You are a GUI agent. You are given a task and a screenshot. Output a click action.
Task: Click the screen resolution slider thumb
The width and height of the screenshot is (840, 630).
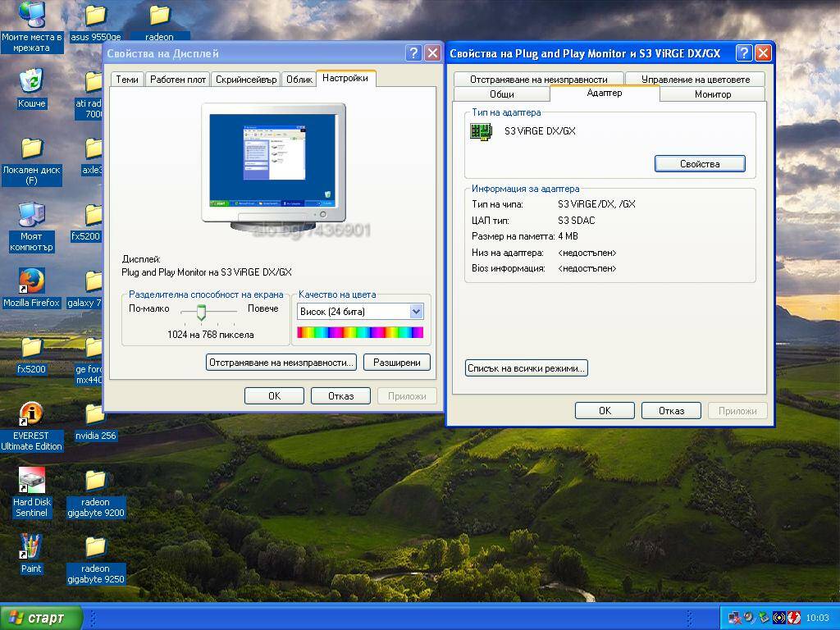(202, 313)
